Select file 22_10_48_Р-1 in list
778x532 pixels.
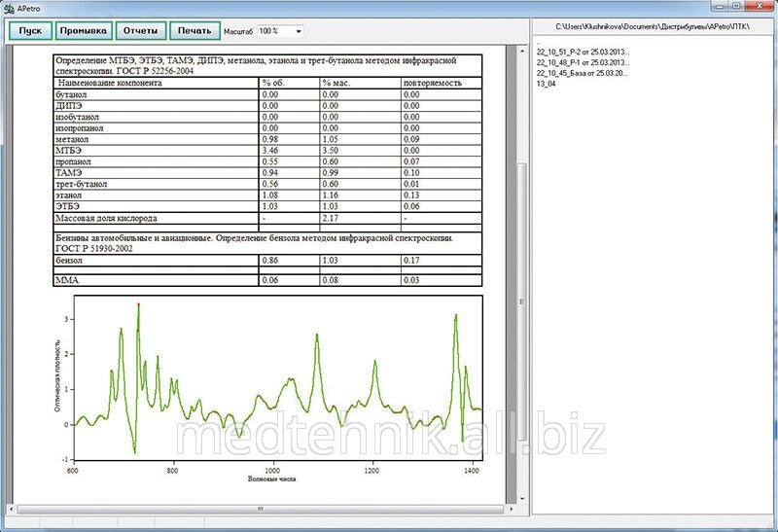(x=583, y=62)
